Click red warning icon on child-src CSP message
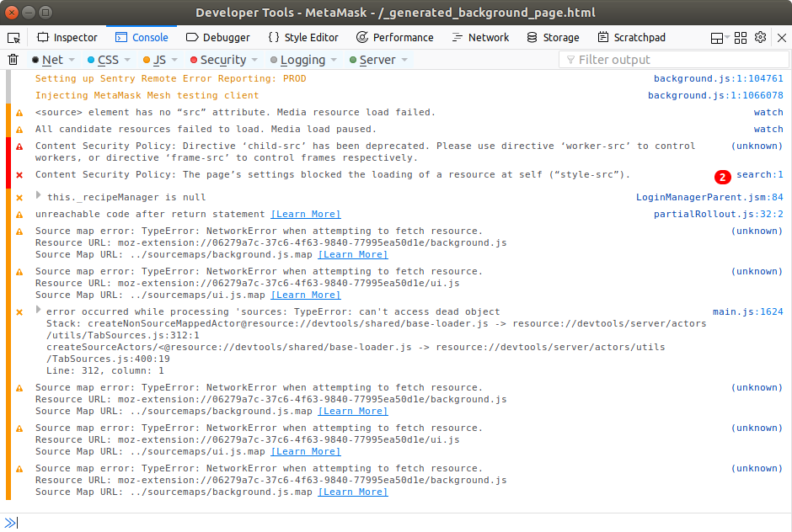The width and height of the screenshot is (792, 532). pos(19,146)
